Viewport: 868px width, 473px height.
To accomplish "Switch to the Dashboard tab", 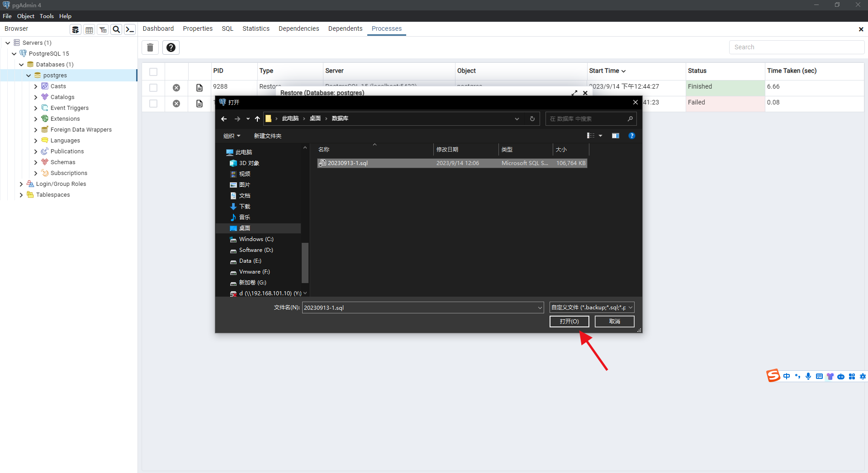I will 158,28.
